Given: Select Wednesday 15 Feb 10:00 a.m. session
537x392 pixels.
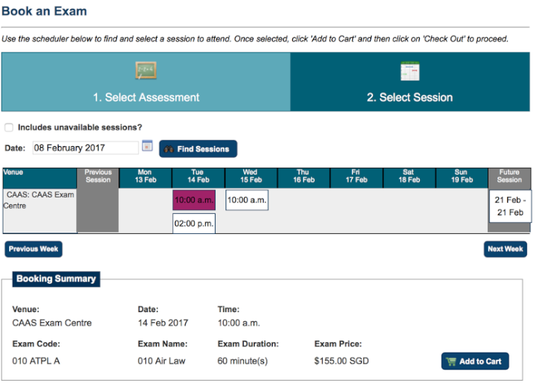Looking at the screenshot, I should [x=246, y=200].
